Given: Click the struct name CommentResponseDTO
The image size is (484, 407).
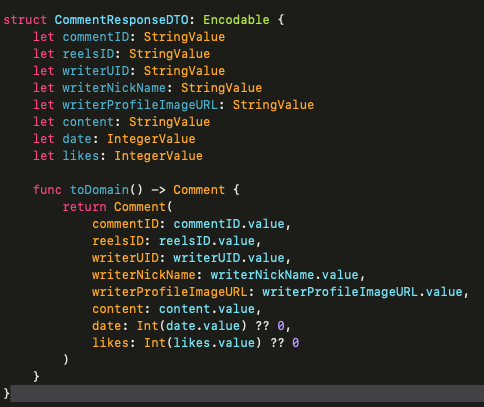Looking at the screenshot, I should click(x=122, y=20).
